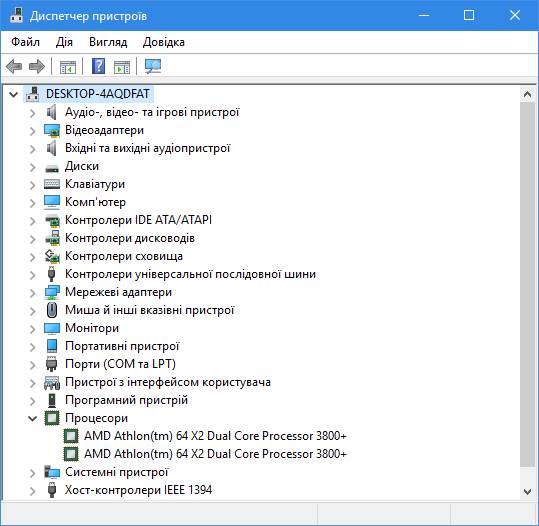Click the Програмний пристрій icon
This screenshot has height=526, width=539.
(x=52, y=400)
